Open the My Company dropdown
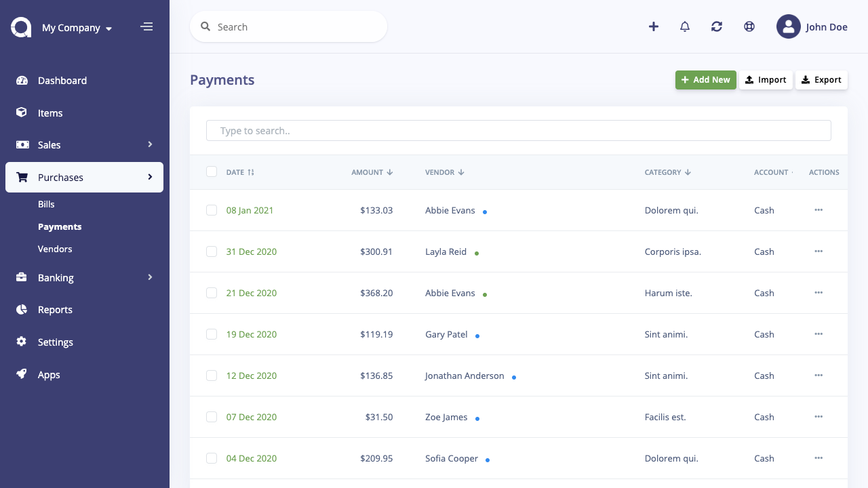Screen dimensions: 868x488 click(x=77, y=28)
